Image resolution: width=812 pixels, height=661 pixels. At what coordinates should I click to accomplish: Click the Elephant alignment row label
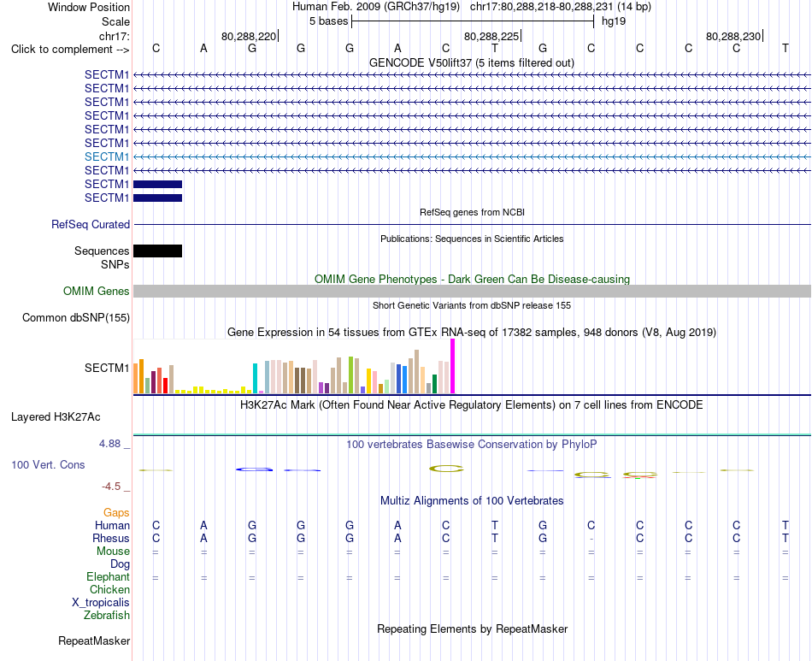108,576
